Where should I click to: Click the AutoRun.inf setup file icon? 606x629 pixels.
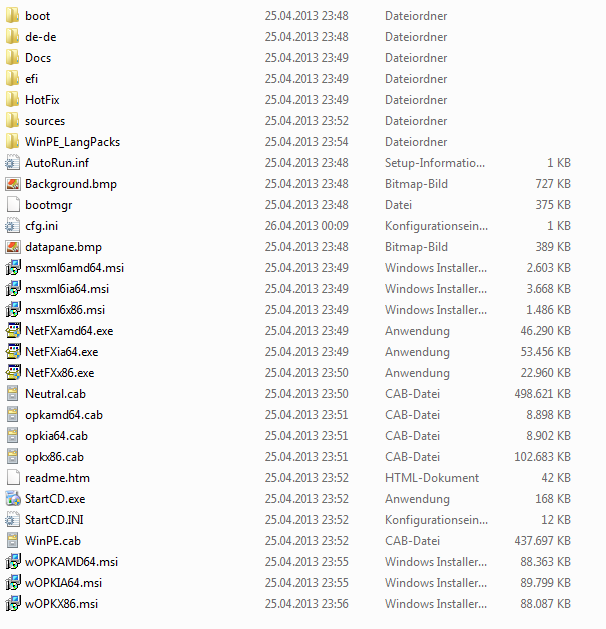(x=12, y=162)
